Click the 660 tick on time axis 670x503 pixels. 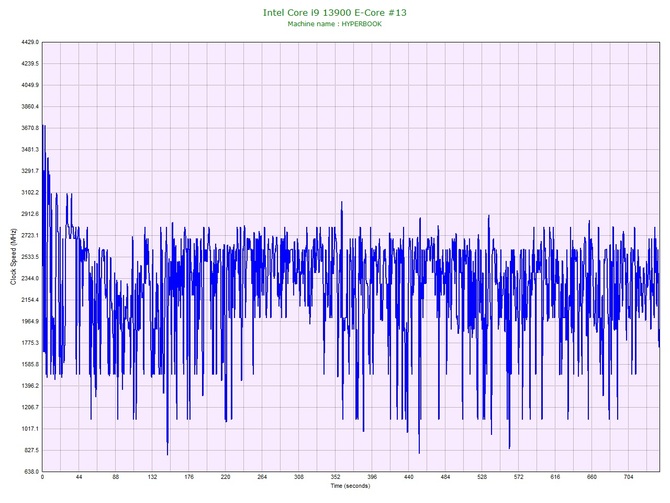coord(592,477)
